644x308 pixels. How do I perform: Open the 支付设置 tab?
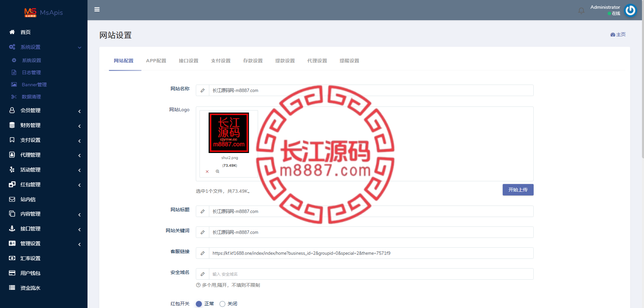(221, 61)
